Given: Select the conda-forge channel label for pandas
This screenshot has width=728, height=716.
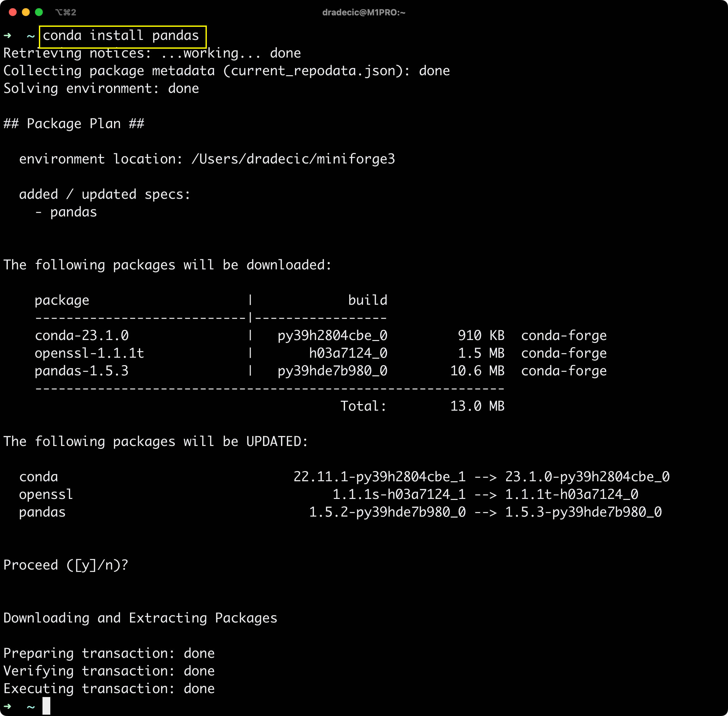Looking at the screenshot, I should [564, 371].
